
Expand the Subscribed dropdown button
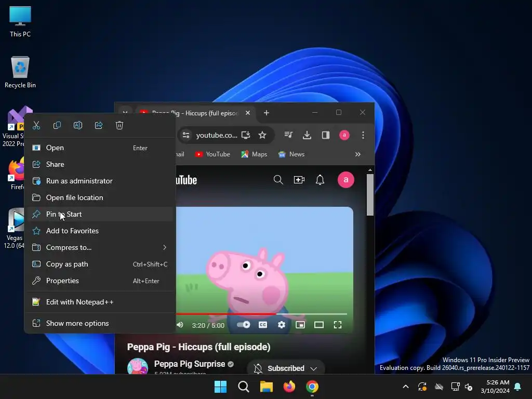[286, 368]
